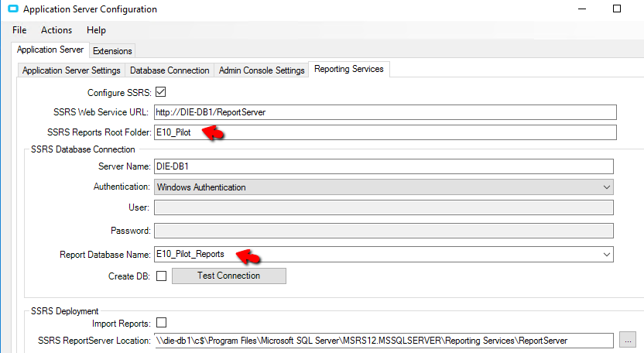Open the Help menu

(96, 30)
